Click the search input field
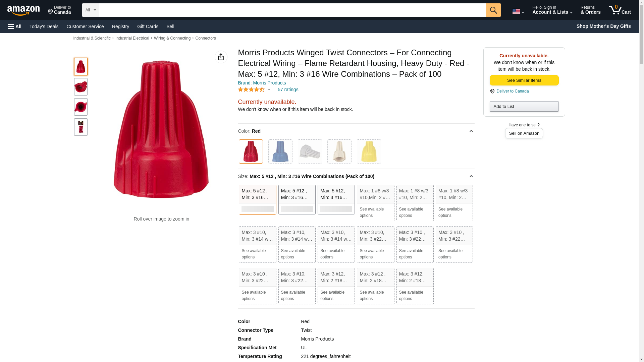 292,10
